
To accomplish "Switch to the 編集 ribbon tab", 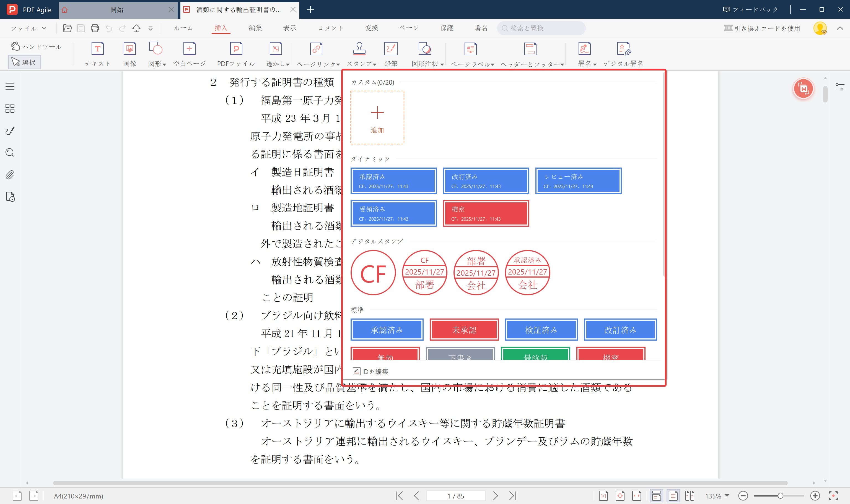I will [255, 28].
